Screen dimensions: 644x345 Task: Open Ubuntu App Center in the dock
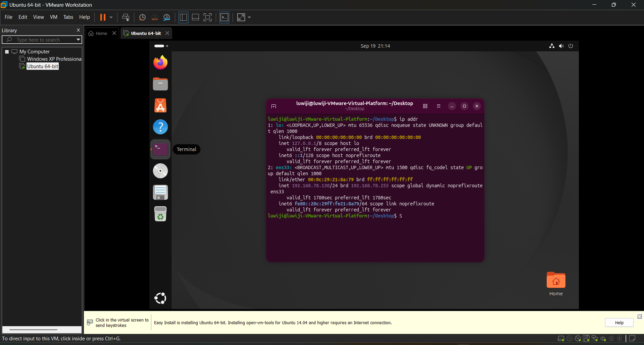click(160, 105)
